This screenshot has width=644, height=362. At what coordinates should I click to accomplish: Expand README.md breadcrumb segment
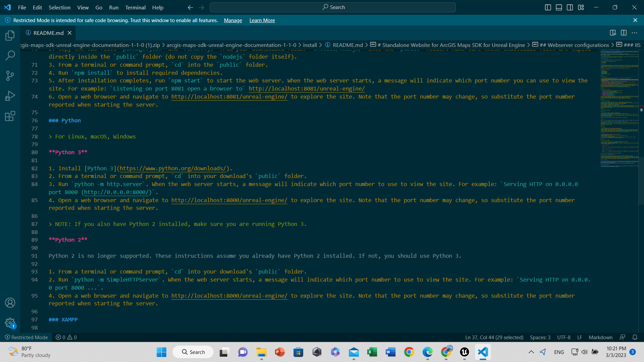tap(344, 45)
